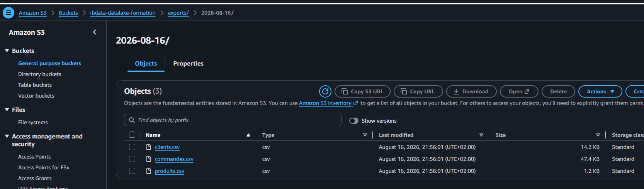Click the Delete button
The height and width of the screenshot is (189, 644).
point(559,91)
